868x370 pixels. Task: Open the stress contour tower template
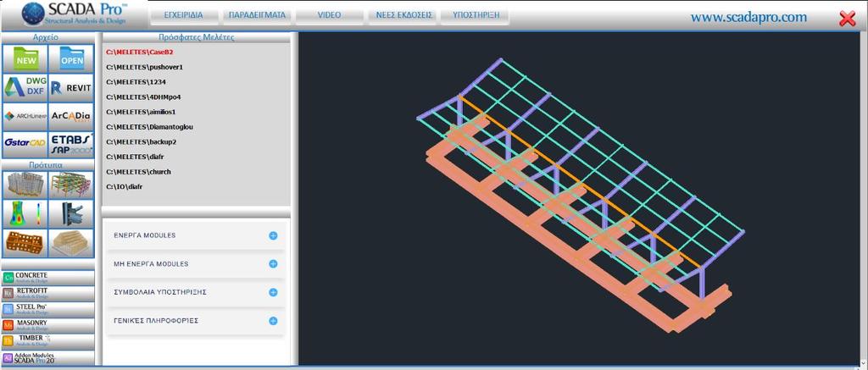pyautogui.click(x=25, y=214)
